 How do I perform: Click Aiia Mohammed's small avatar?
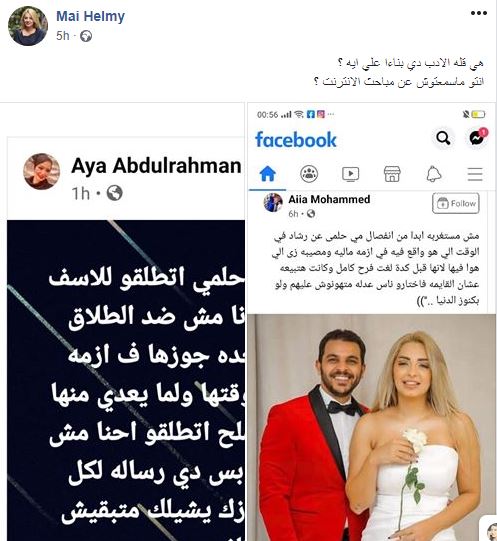coord(273,203)
